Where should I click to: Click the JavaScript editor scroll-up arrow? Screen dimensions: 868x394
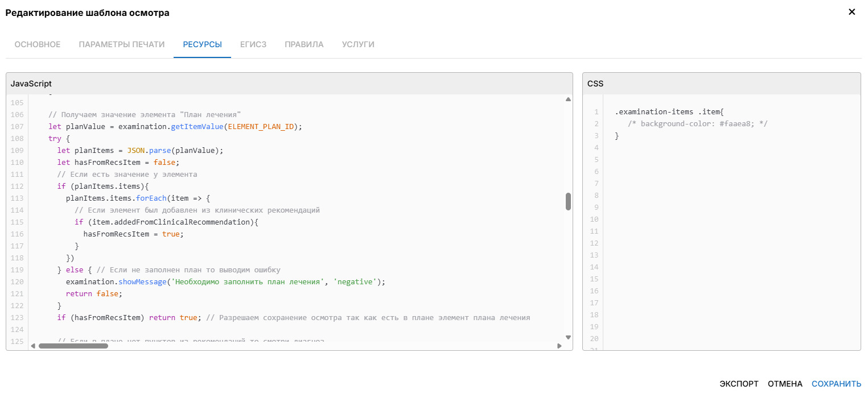point(568,99)
